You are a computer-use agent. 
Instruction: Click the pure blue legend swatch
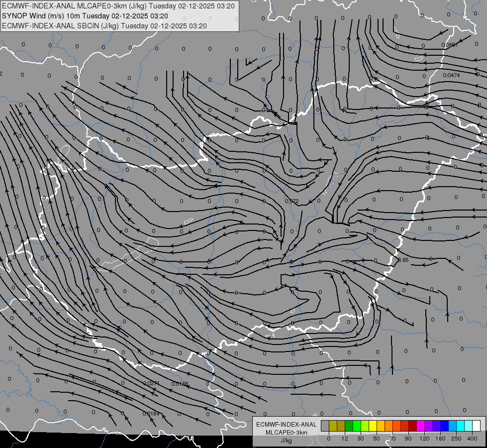tap(444, 426)
